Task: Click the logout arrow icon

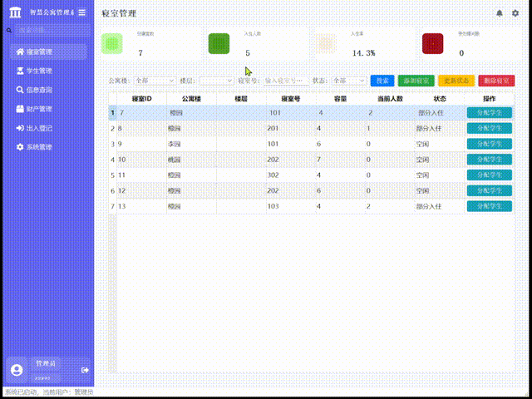Action: (85, 370)
